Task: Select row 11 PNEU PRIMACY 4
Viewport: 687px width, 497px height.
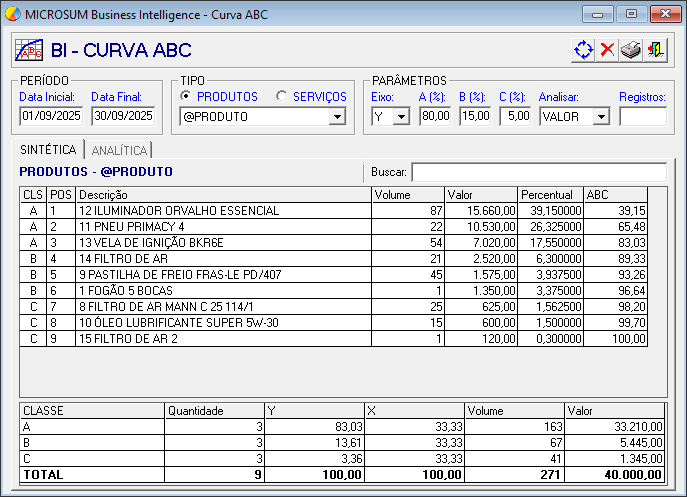Action: [334, 227]
